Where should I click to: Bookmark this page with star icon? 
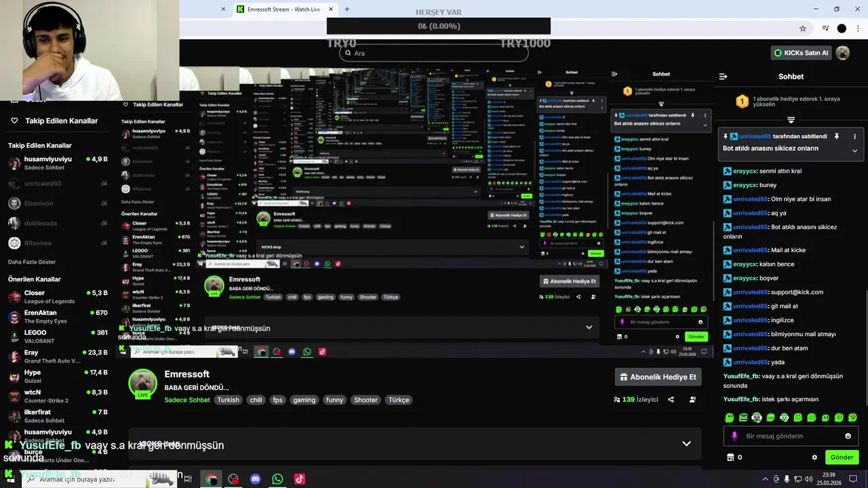tap(803, 28)
